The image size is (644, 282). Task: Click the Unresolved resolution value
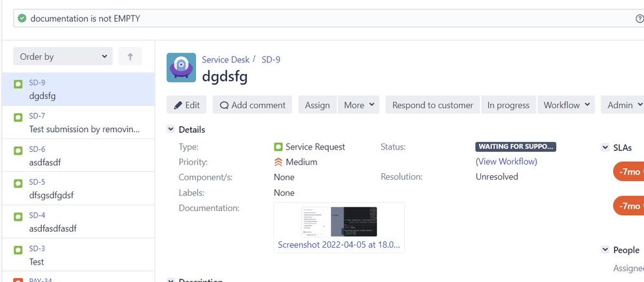[496, 177]
